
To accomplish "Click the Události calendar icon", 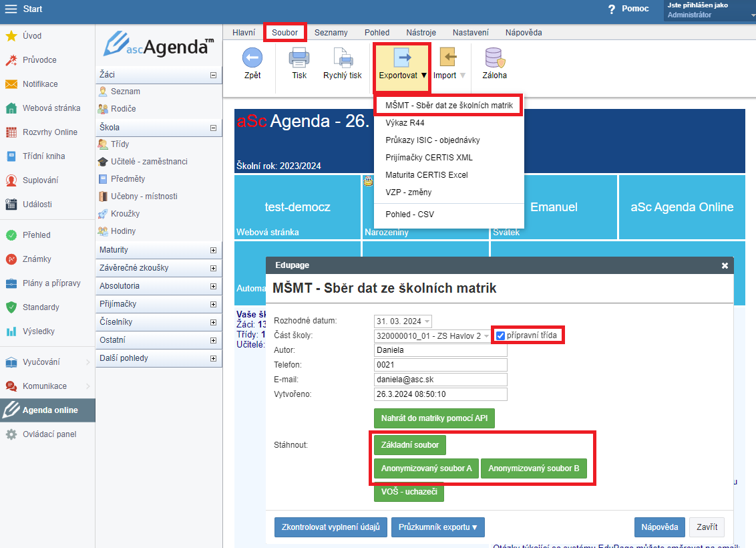I will coord(11,204).
